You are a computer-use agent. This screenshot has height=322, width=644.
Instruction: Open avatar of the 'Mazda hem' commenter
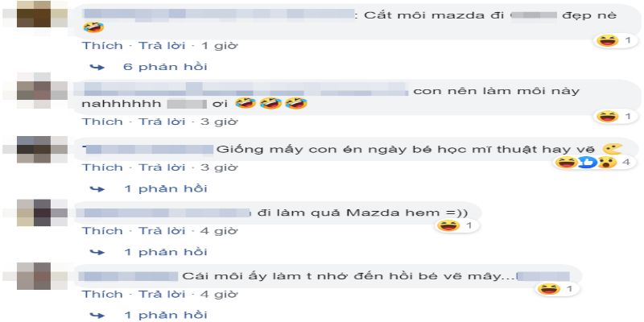[x=34, y=213]
